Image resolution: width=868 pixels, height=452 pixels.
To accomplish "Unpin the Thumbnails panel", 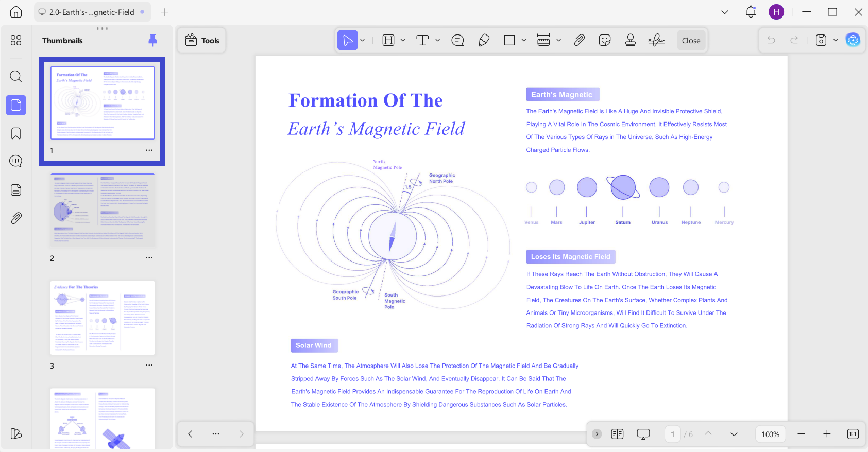I will click(152, 40).
